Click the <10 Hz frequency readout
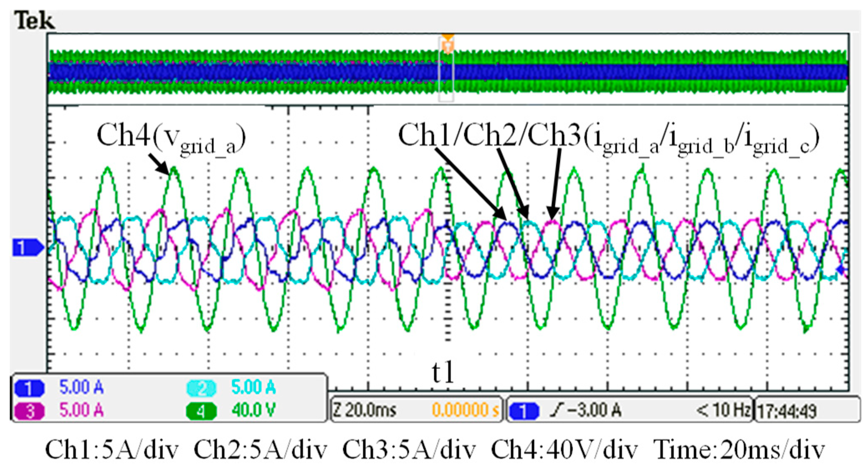The width and height of the screenshot is (868, 467). [x=722, y=411]
